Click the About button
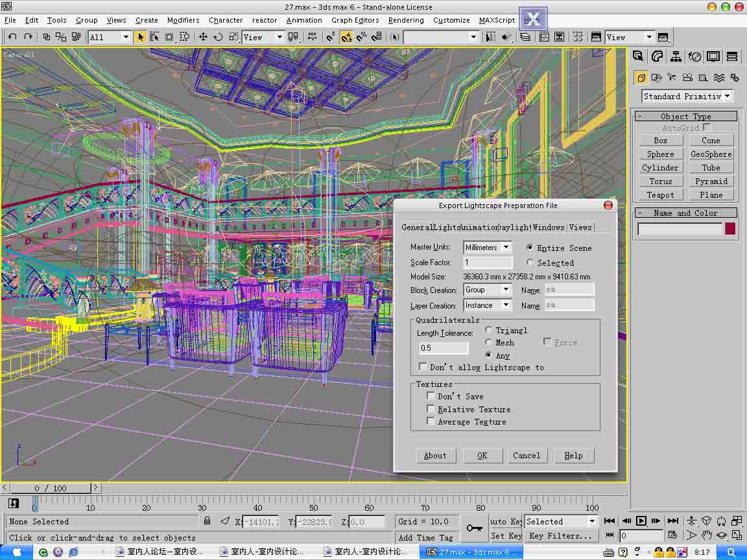The image size is (747, 560). pyautogui.click(x=435, y=455)
